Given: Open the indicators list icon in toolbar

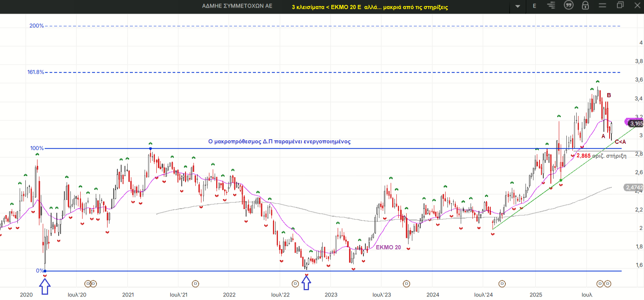Looking at the screenshot, I should (x=551, y=5).
